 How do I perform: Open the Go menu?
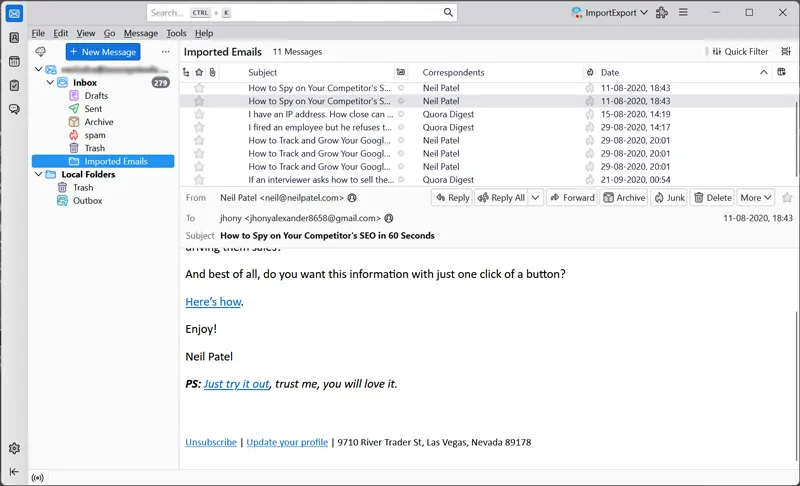[x=109, y=33]
